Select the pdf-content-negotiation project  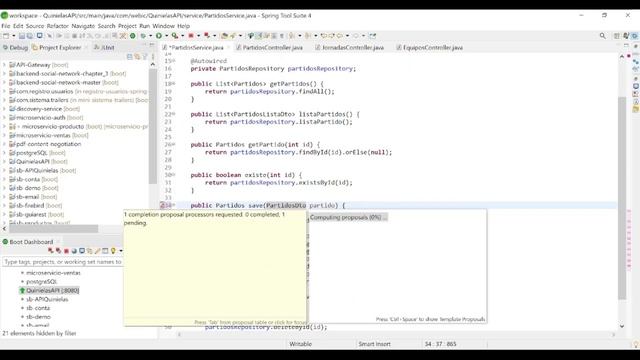(x=48, y=144)
